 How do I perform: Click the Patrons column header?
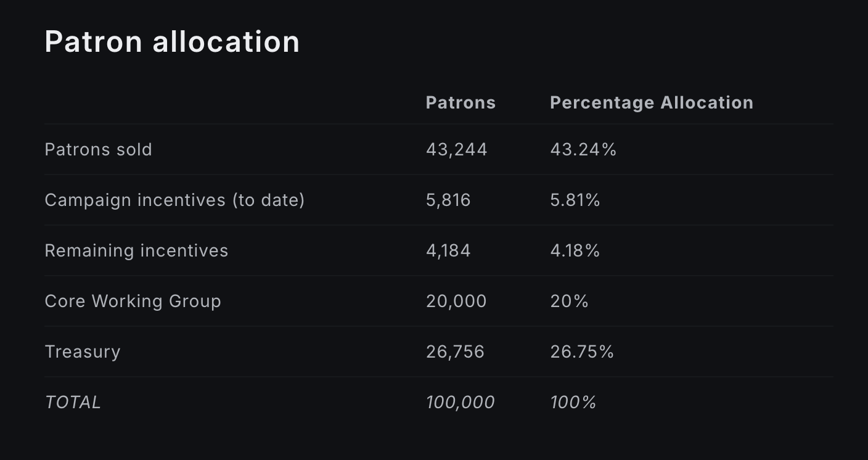pos(461,102)
